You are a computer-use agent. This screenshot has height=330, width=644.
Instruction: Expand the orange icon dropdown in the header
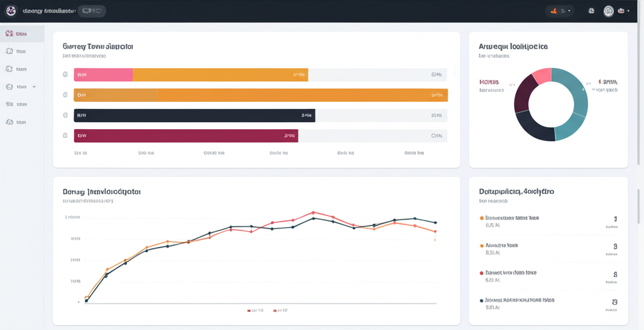point(559,11)
